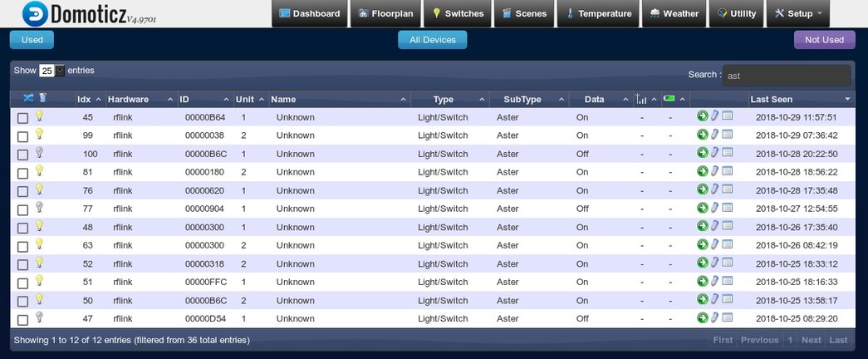Tick the checkbox for device Idx 45
This screenshot has height=359, width=868.
[23, 118]
